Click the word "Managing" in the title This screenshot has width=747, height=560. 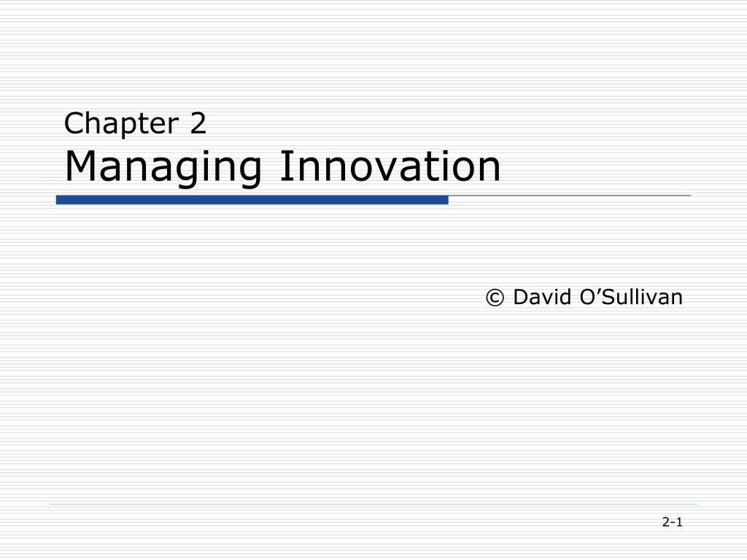coord(163,168)
